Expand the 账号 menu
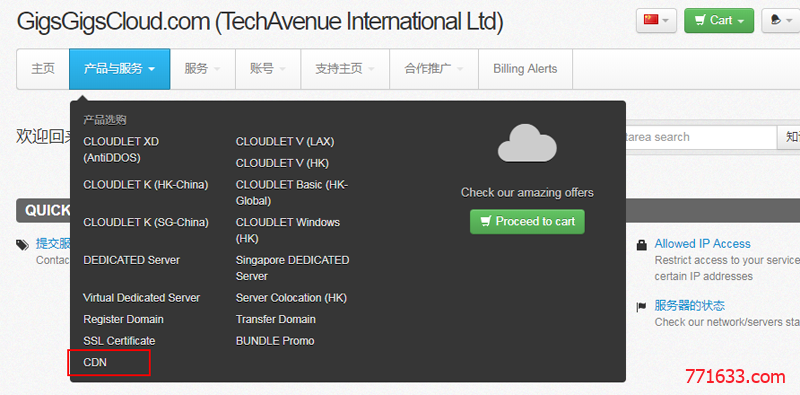This screenshot has height=395, width=800. pyautogui.click(x=268, y=69)
